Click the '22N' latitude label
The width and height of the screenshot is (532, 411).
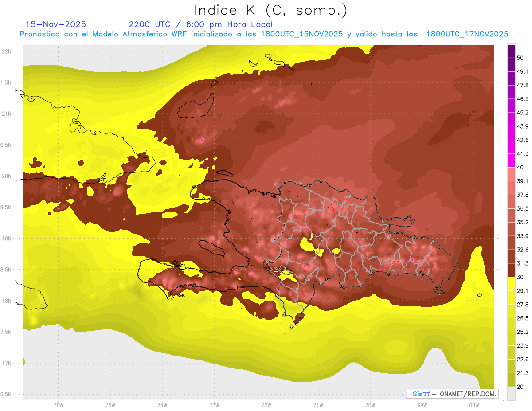point(8,51)
